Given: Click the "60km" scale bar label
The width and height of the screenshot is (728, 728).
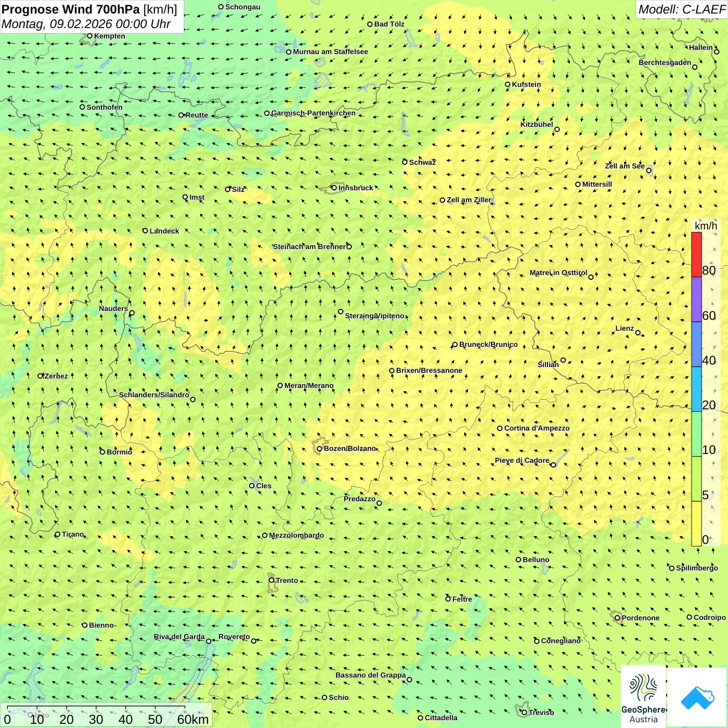Looking at the screenshot, I should click(x=193, y=719).
